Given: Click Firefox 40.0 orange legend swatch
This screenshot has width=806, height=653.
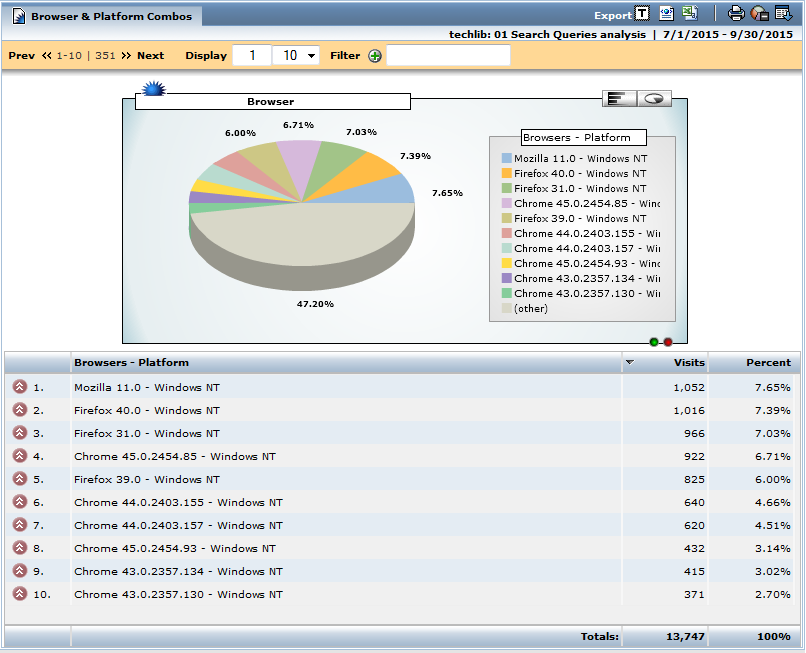Looking at the screenshot, I should coord(507,173).
